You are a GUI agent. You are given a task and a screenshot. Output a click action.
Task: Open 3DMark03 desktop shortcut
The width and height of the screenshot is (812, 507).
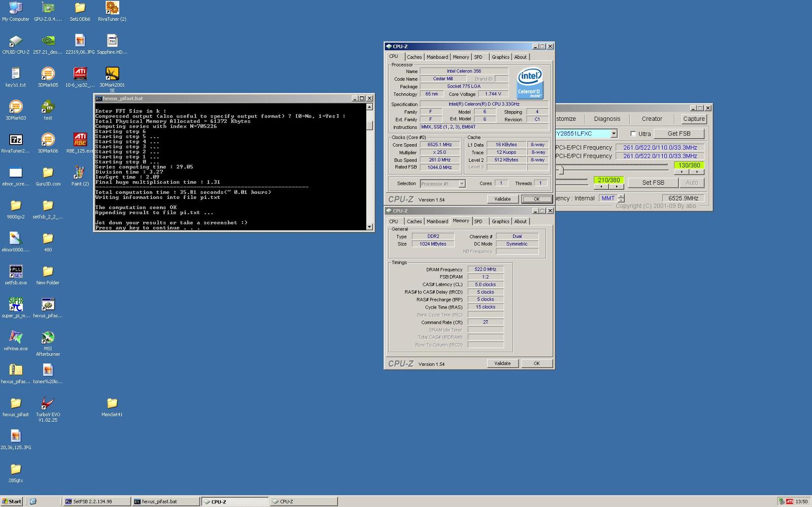16,111
